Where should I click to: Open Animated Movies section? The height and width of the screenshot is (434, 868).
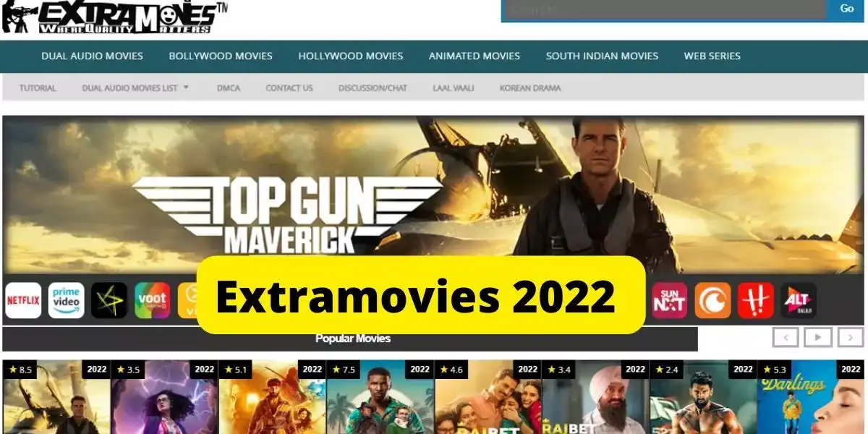point(475,56)
